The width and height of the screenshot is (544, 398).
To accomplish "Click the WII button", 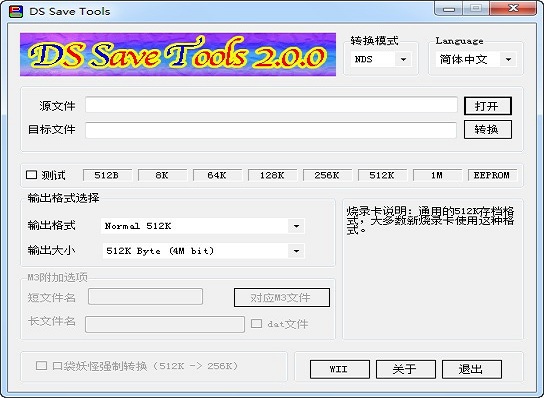I will pyautogui.click(x=340, y=369).
